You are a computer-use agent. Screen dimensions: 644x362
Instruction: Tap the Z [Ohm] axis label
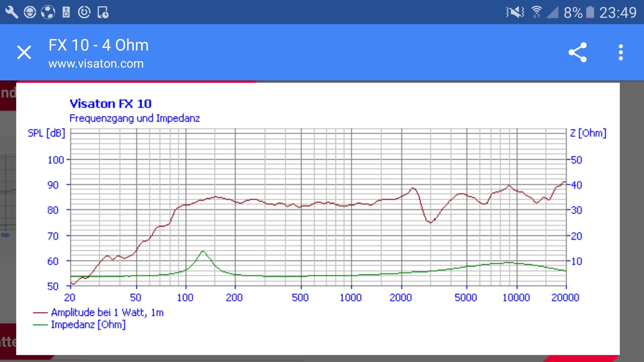click(588, 133)
